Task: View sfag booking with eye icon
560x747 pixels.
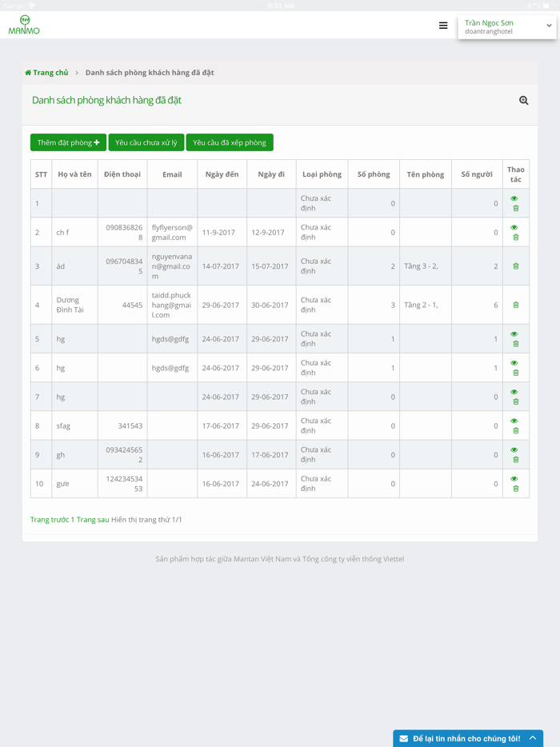Action: tap(514, 421)
